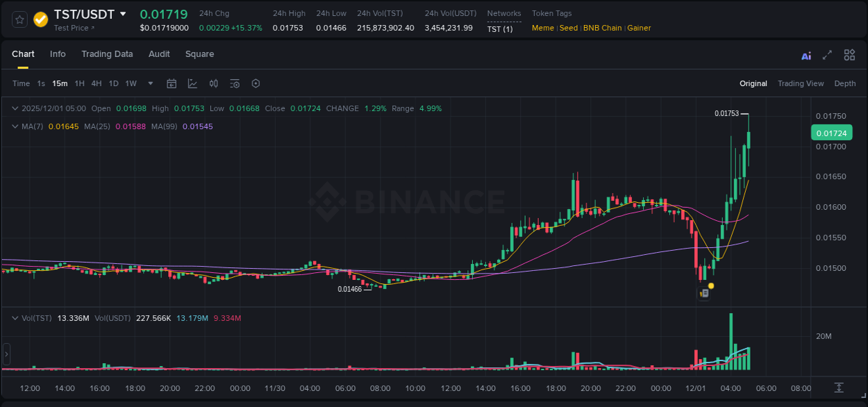Switch to the Trading Data tab
This screenshot has height=407, width=868.
[107, 54]
